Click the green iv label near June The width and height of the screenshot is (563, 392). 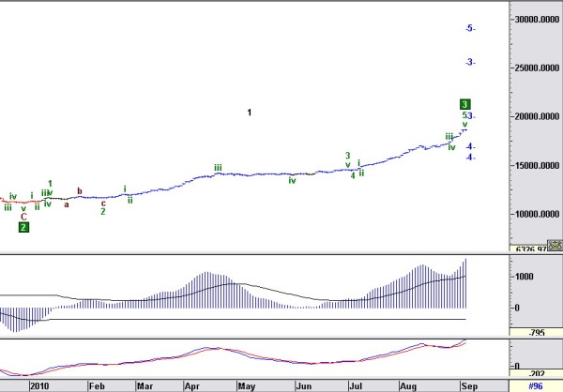[x=292, y=181]
